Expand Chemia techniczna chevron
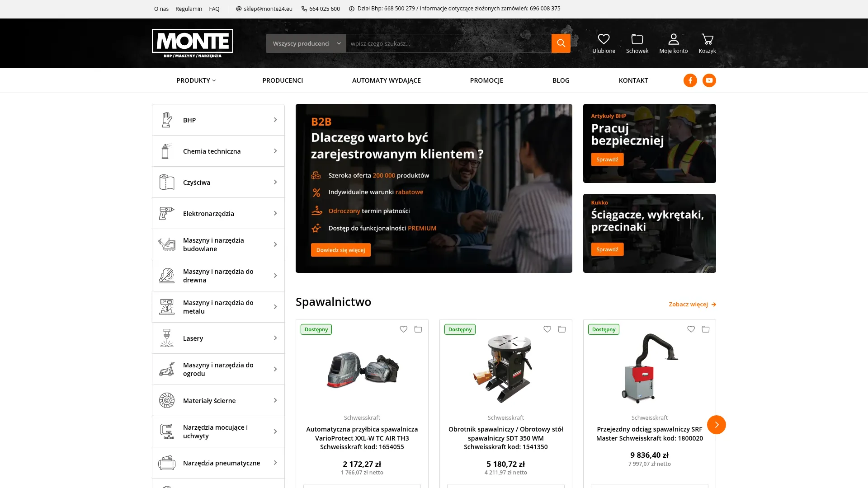The height and width of the screenshot is (488, 868). (x=275, y=151)
